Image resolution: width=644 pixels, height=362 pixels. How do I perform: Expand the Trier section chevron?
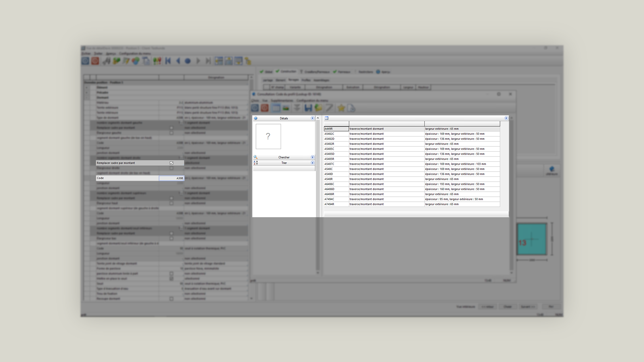[312, 163]
